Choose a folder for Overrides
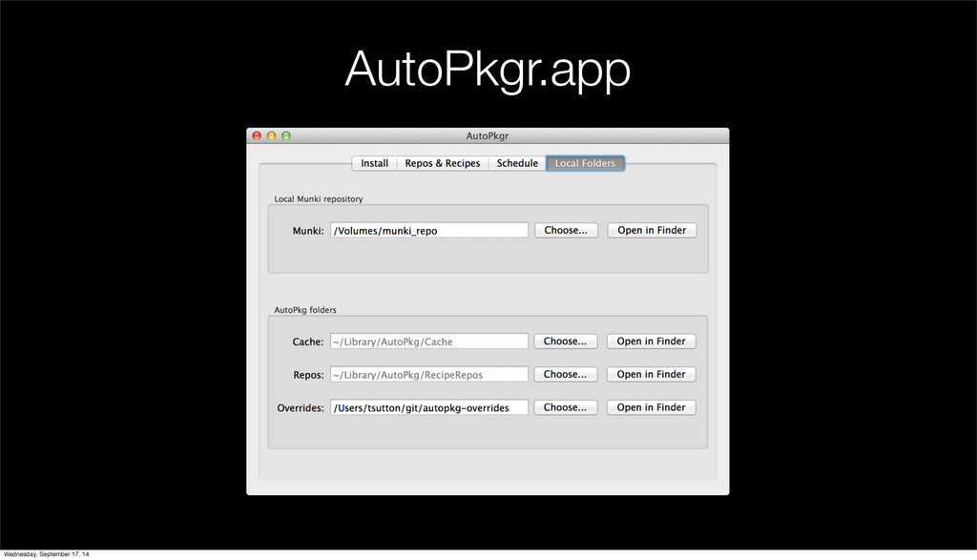The width and height of the screenshot is (977, 560). (x=565, y=407)
